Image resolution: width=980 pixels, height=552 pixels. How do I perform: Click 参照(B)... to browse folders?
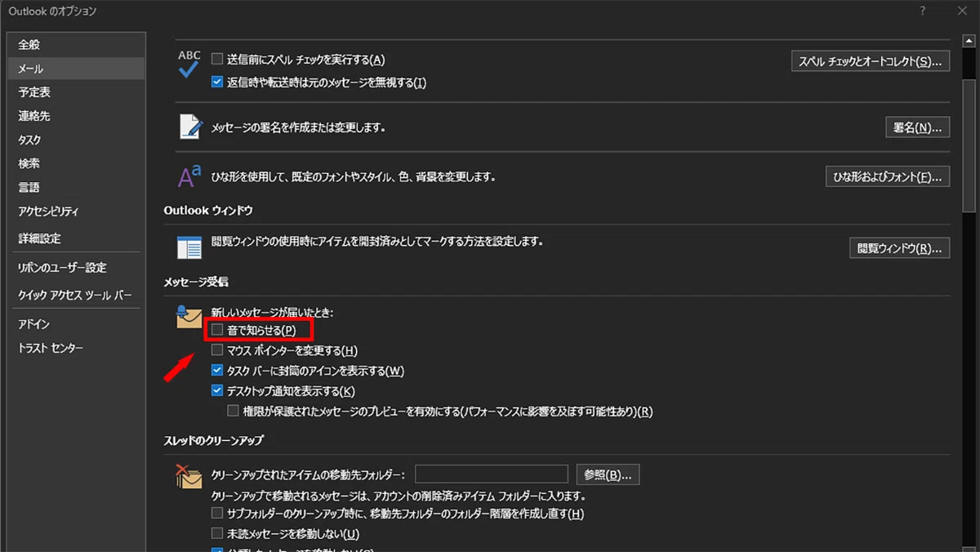click(x=608, y=474)
